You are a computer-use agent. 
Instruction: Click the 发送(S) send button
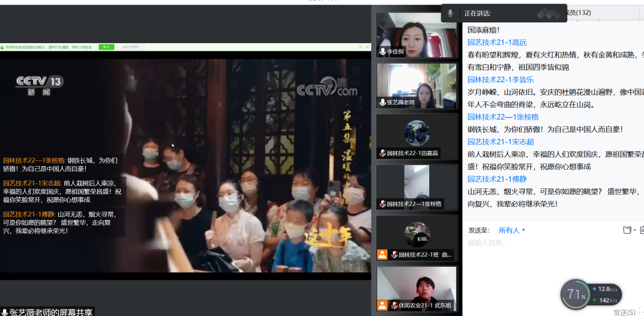(624, 312)
